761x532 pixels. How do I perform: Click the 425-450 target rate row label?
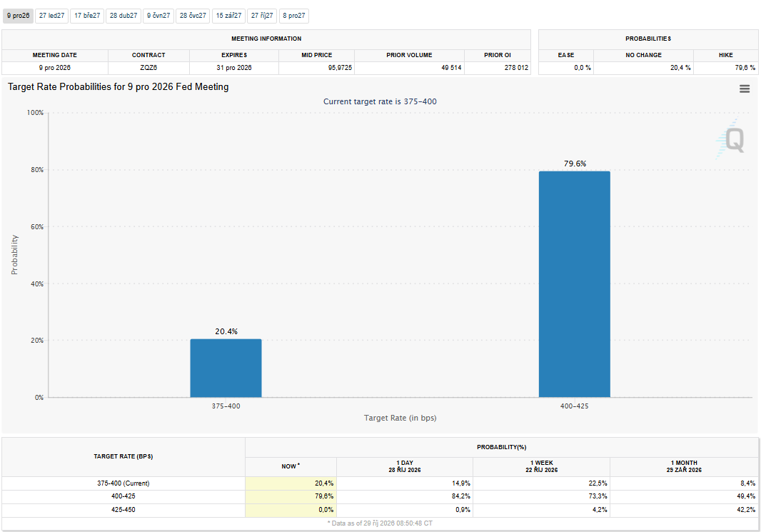pos(124,510)
